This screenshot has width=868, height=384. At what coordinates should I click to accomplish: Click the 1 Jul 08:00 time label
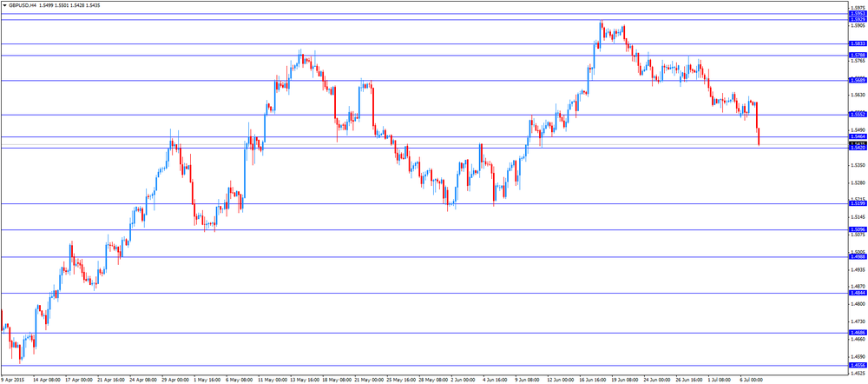click(719, 381)
